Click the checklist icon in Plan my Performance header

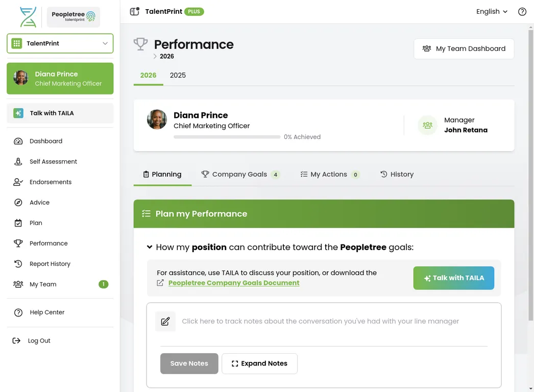coord(146,213)
